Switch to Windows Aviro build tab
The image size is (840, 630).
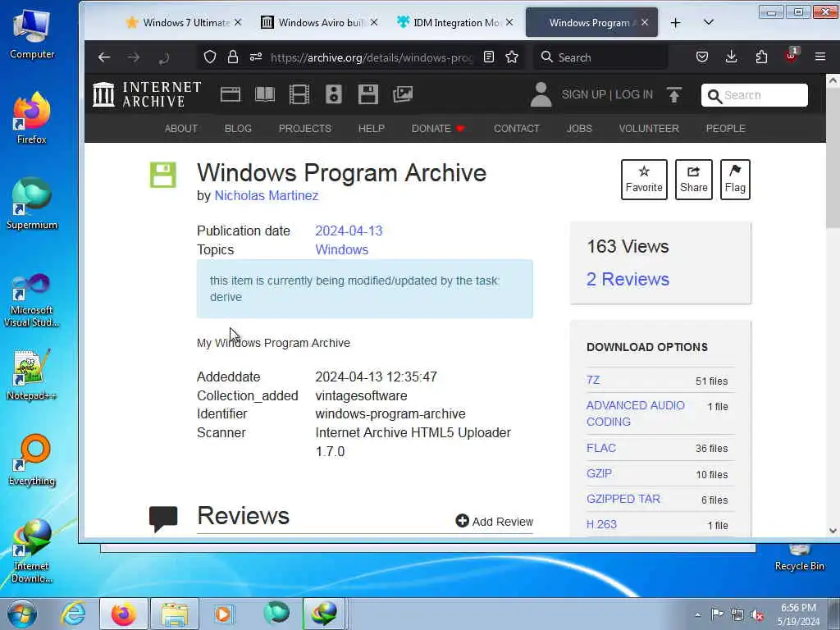click(x=319, y=22)
